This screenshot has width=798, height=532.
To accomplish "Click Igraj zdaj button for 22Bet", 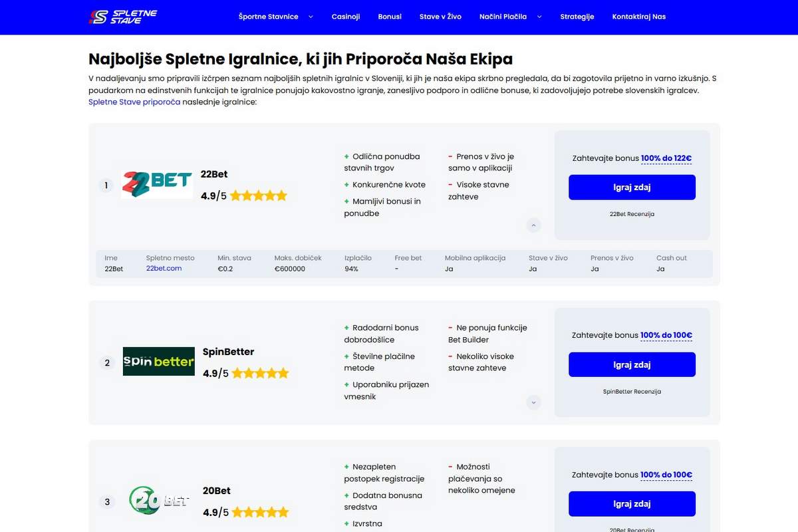I will [x=632, y=188].
